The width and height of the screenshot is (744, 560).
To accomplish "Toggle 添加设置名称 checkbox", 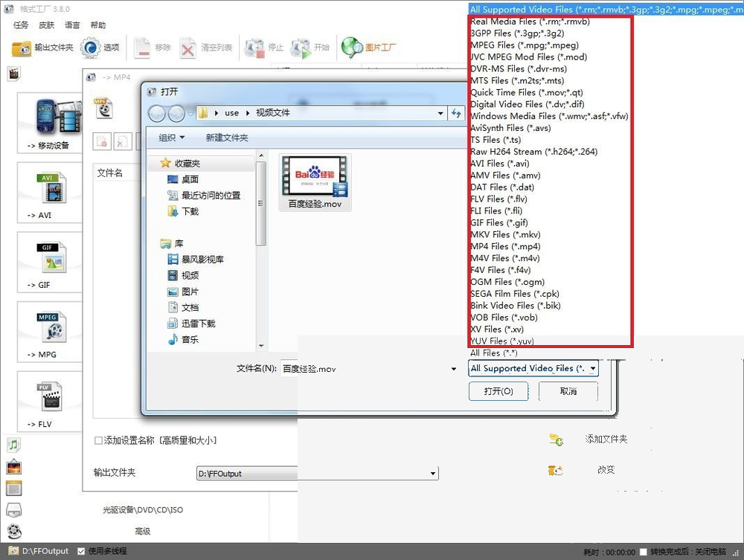I will [x=98, y=440].
